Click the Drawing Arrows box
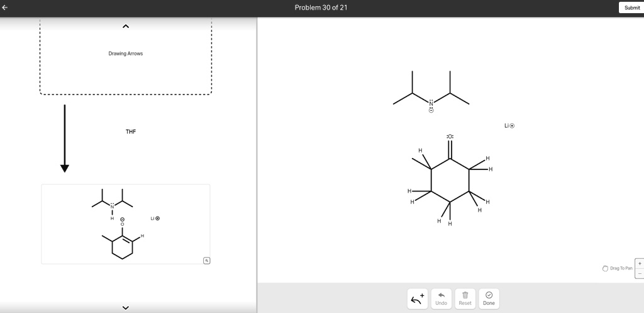 pos(126,55)
